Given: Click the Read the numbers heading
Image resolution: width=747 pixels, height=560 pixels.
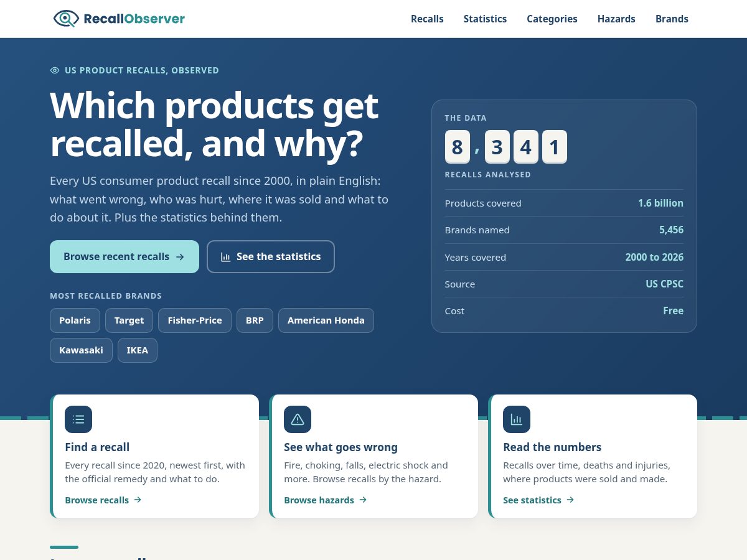Looking at the screenshot, I should click(552, 447).
